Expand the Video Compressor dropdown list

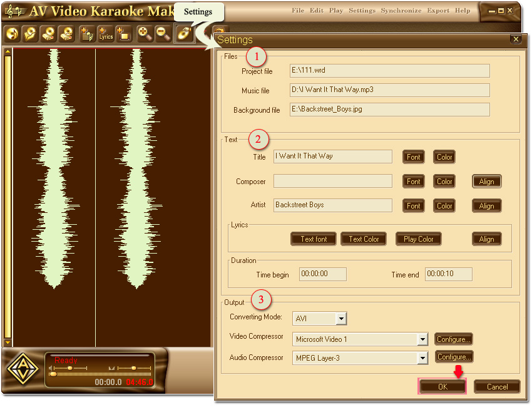(422, 339)
